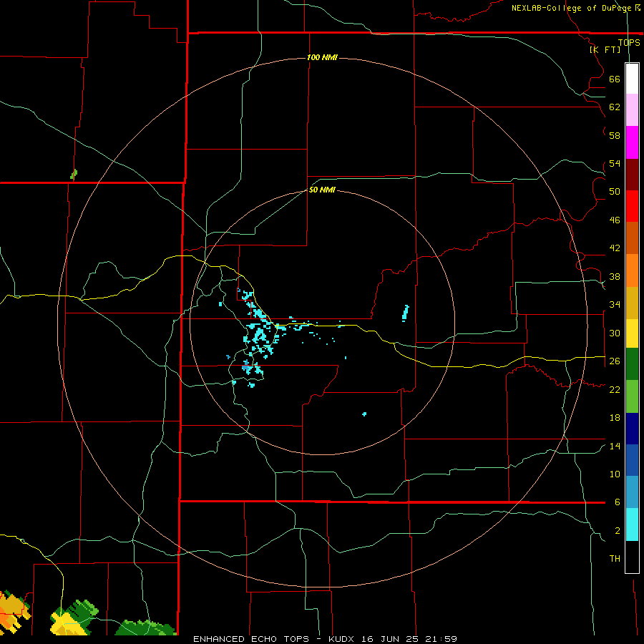
Task: Click the light pink legend swatch
Action: pos(632,109)
